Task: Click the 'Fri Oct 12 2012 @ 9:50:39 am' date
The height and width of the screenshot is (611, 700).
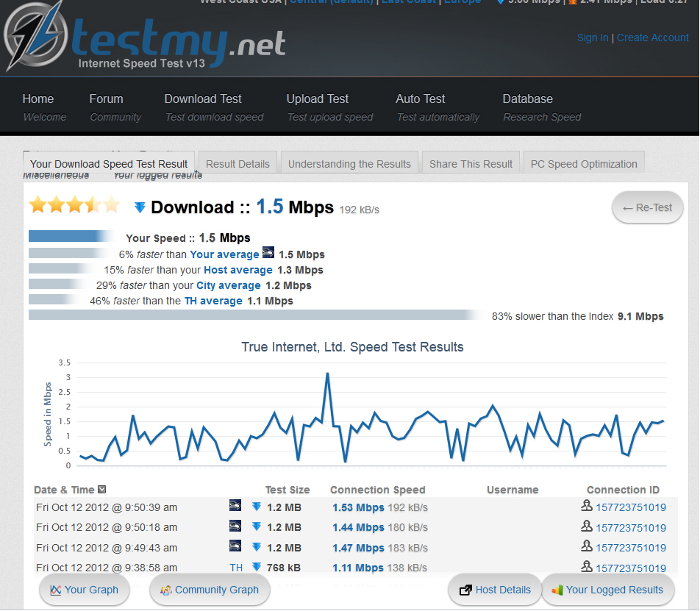Action: [107, 507]
